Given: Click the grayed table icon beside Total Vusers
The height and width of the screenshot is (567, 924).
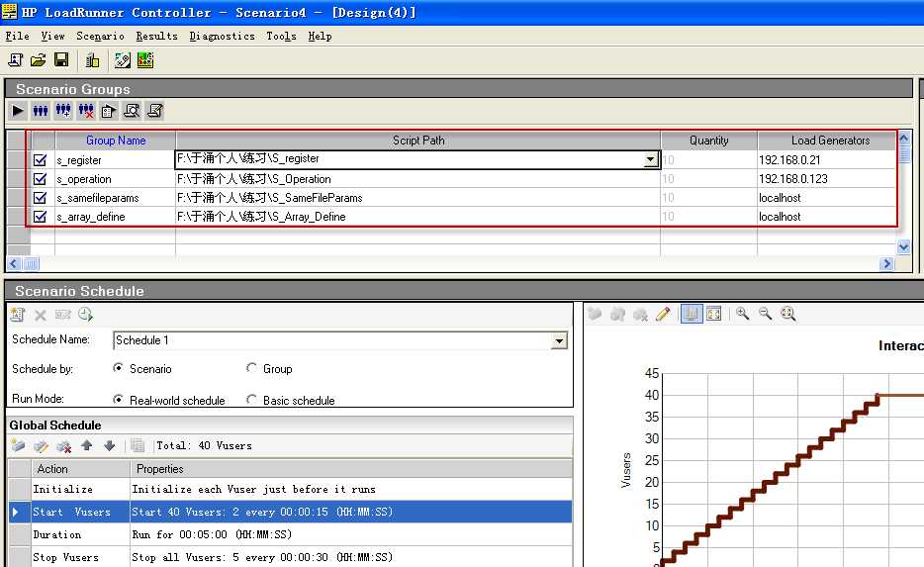Looking at the screenshot, I should point(138,445).
